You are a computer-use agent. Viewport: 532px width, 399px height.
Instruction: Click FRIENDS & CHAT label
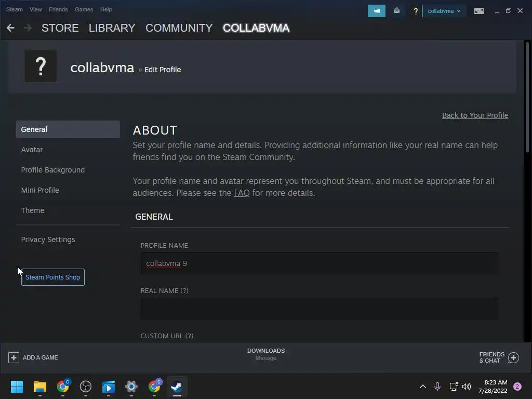point(491,357)
